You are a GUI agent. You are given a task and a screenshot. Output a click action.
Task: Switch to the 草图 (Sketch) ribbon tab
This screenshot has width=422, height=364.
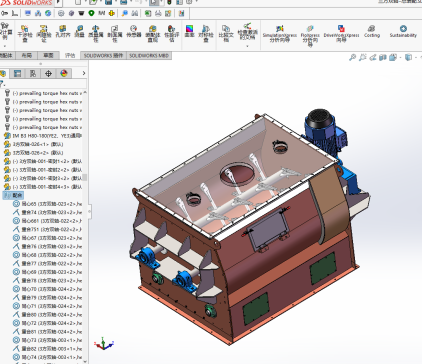[49, 55]
